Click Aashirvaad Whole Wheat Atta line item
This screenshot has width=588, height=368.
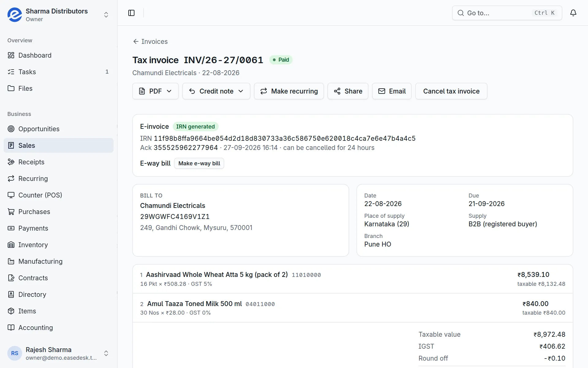tap(352, 279)
